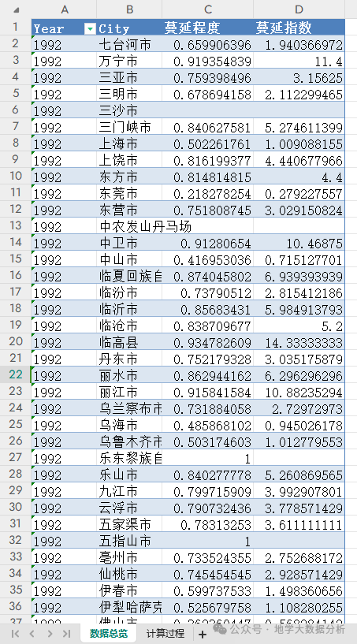This screenshot has height=644, width=357.
Task: Click value 0.919354839
Action: click(x=207, y=61)
